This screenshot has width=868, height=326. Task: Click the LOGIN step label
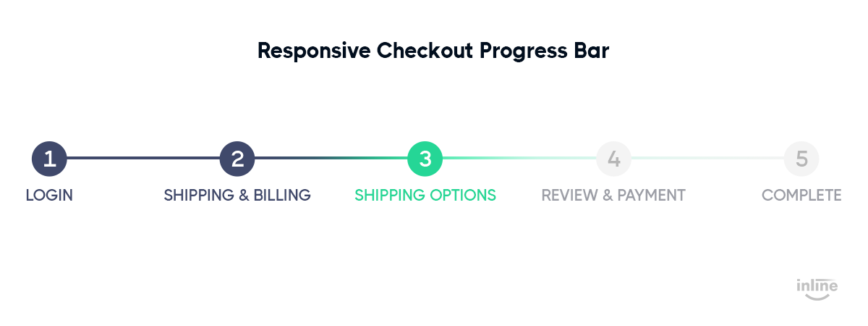[49, 195]
